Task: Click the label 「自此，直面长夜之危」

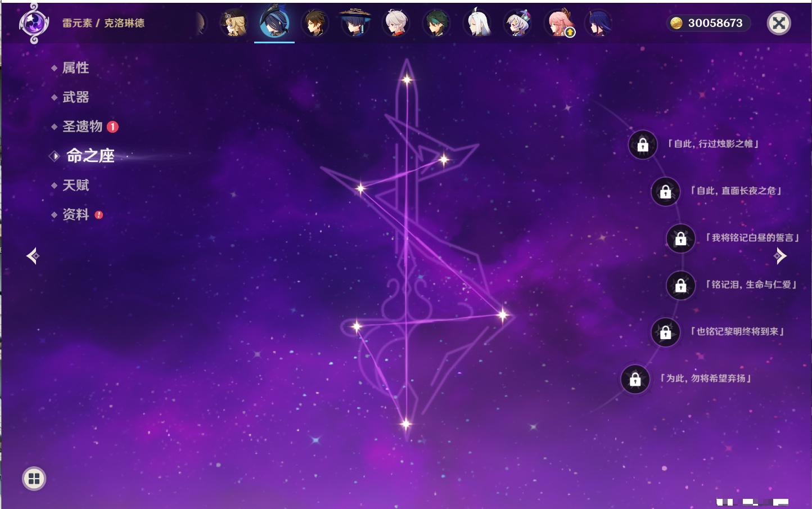Action: tap(736, 191)
